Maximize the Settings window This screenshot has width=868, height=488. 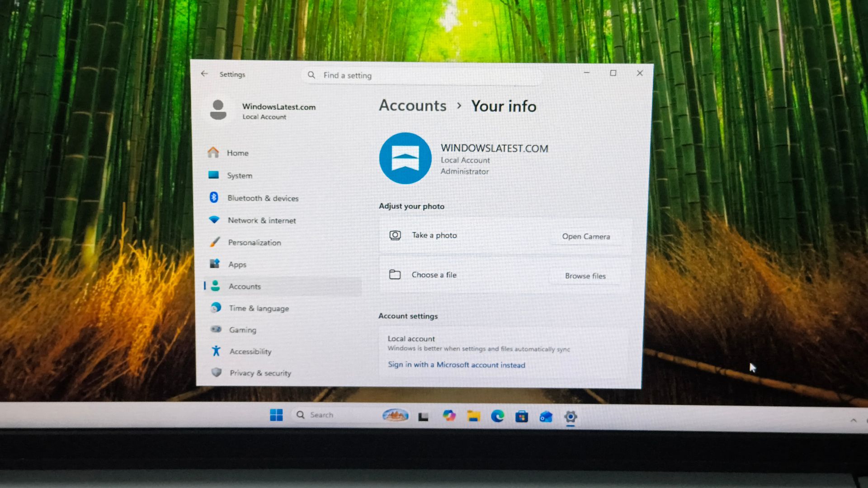tap(613, 73)
